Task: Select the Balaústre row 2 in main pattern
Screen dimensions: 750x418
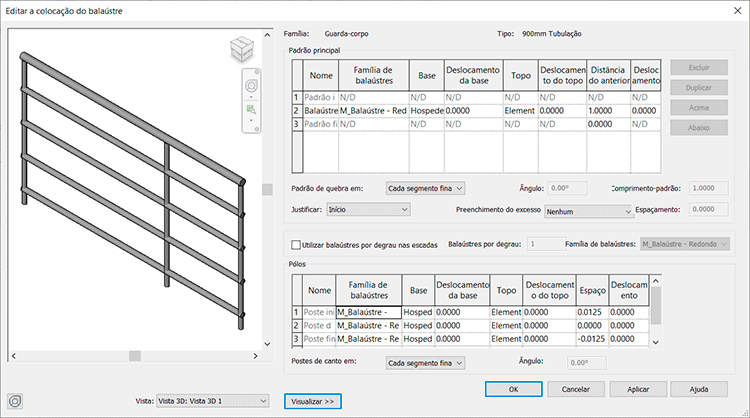Action: click(x=476, y=110)
